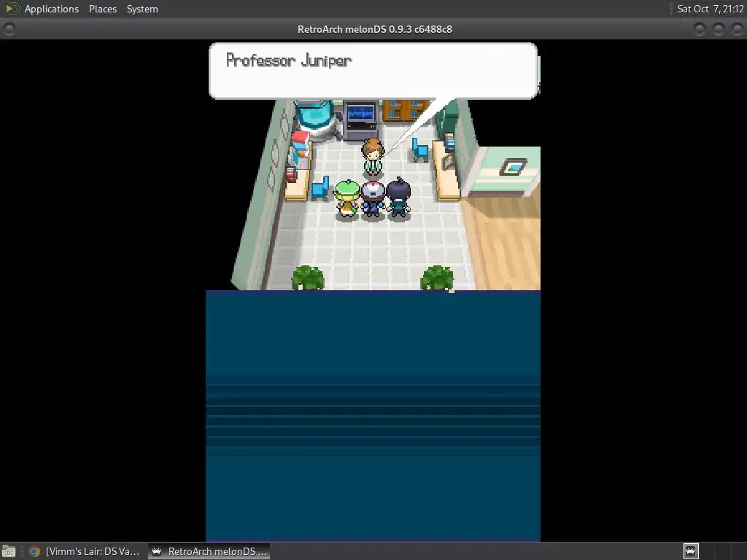Open the RetroArch window menu button in title bar
The height and width of the screenshot is (560, 747).
pos(9,29)
